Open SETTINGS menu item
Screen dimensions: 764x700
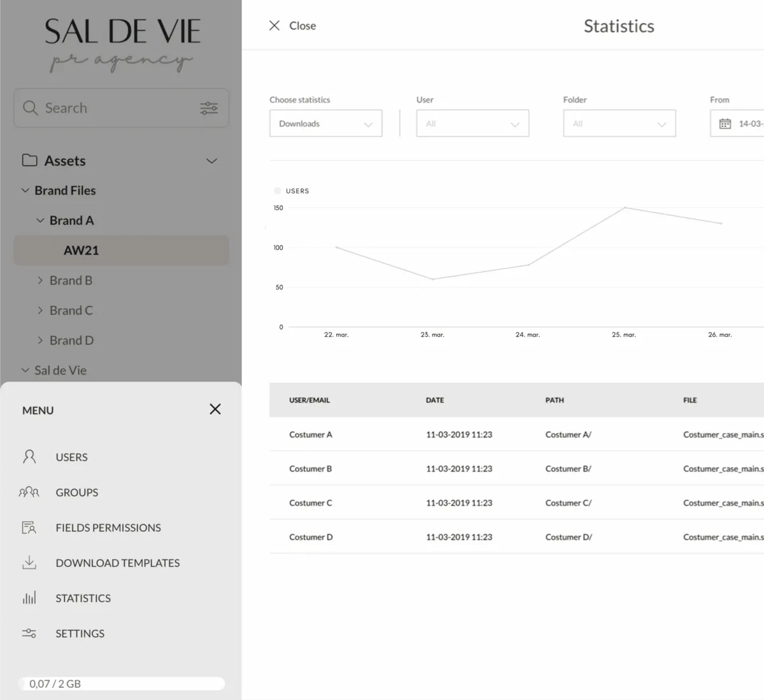(x=80, y=633)
